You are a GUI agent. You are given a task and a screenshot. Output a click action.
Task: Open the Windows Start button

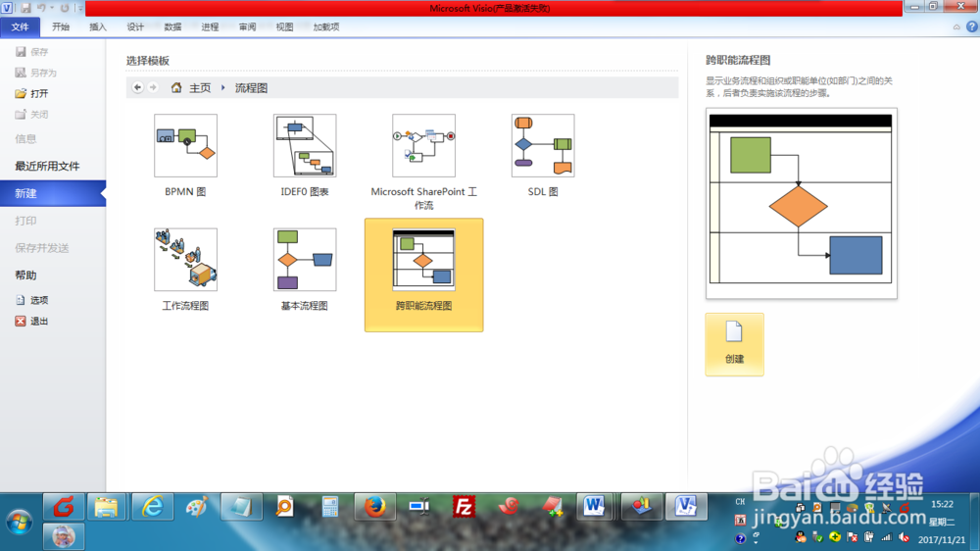(20, 523)
